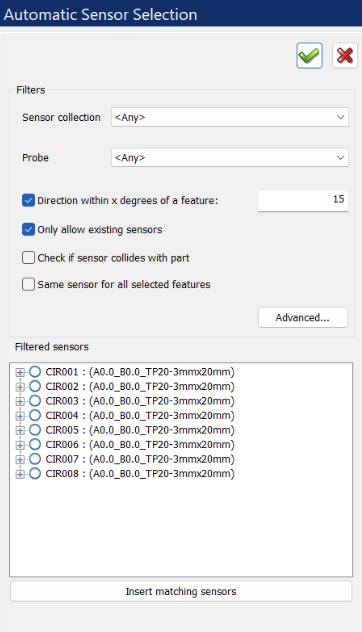Select CIR002 : (A0.0_B0.0_TP20-3mmx20mm) row text
Viewport: 362px width, 632px height.
pos(140,386)
